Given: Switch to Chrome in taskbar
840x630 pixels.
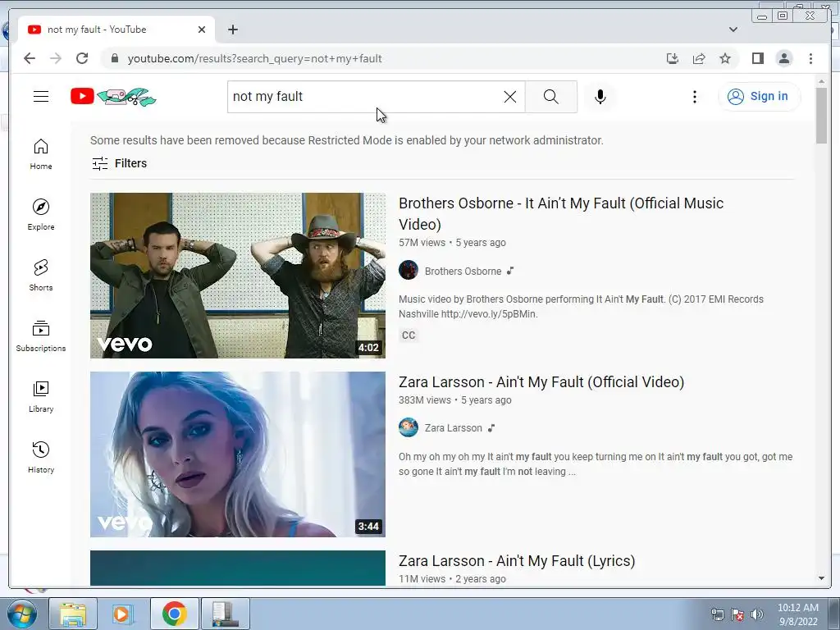Looking at the screenshot, I should (x=174, y=614).
